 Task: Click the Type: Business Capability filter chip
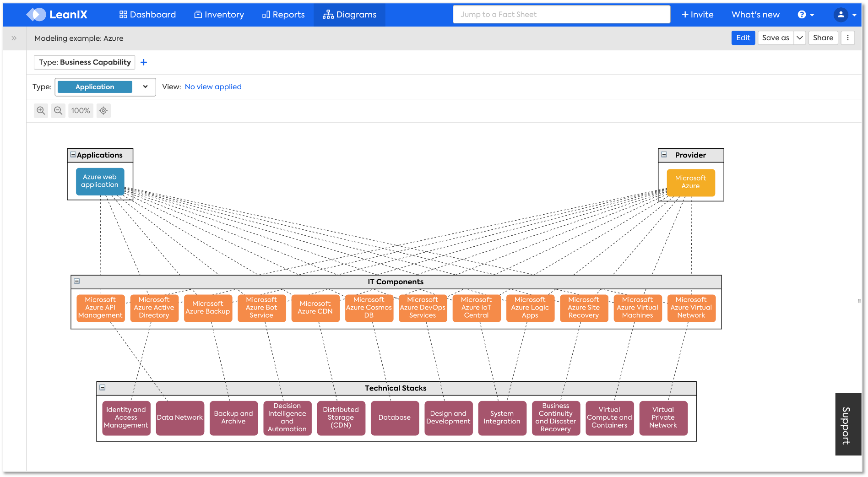tap(85, 62)
